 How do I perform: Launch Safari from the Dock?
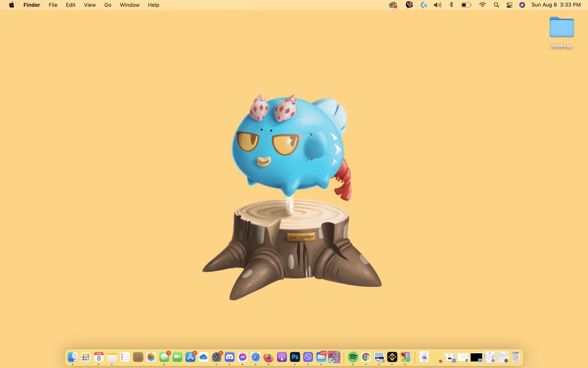coord(256,357)
